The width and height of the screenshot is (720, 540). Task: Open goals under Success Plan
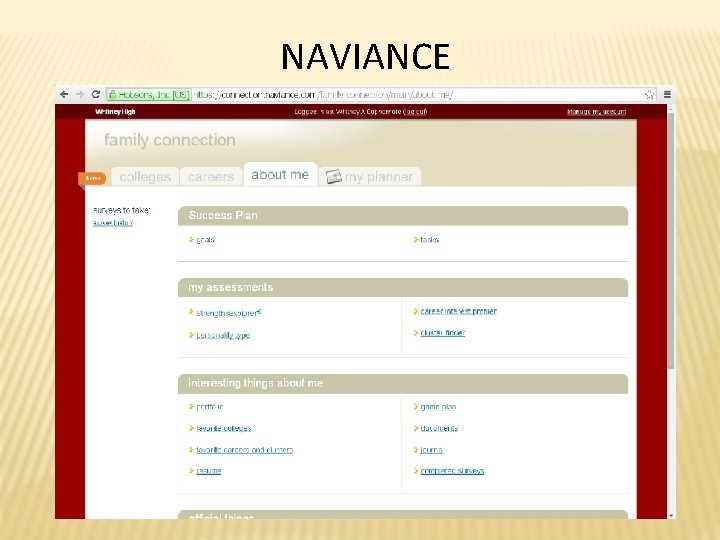coord(205,240)
